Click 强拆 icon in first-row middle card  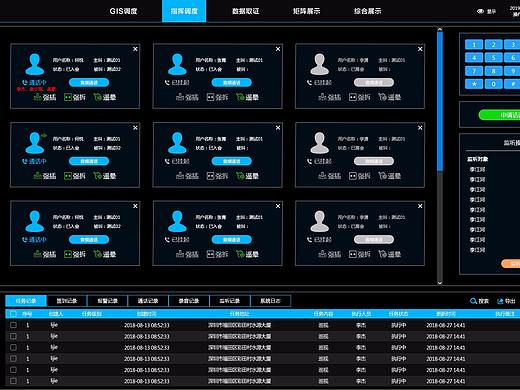click(x=210, y=97)
